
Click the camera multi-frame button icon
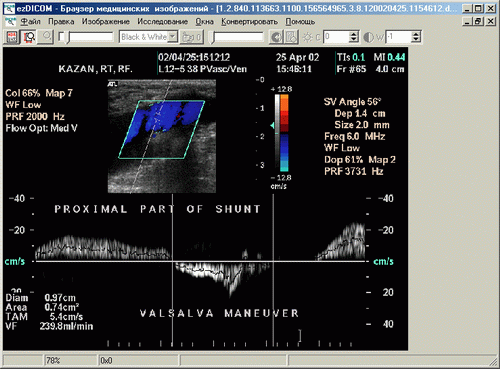pyautogui.click(x=192, y=37)
